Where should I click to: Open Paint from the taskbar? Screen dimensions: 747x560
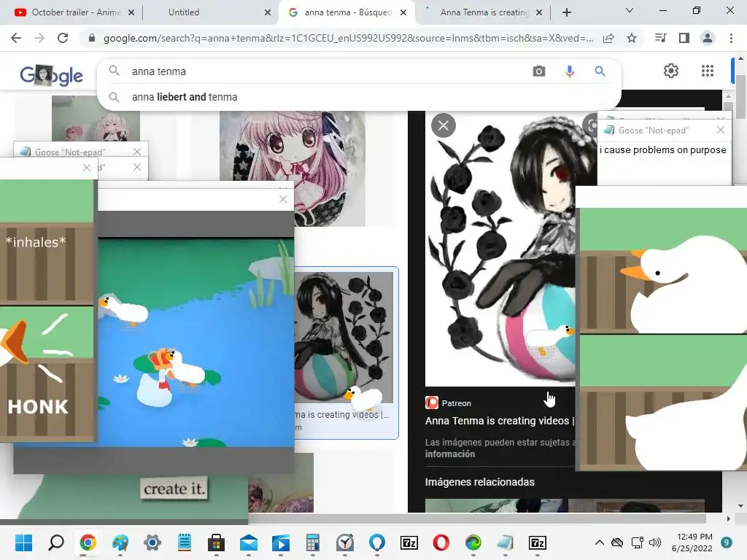120,542
